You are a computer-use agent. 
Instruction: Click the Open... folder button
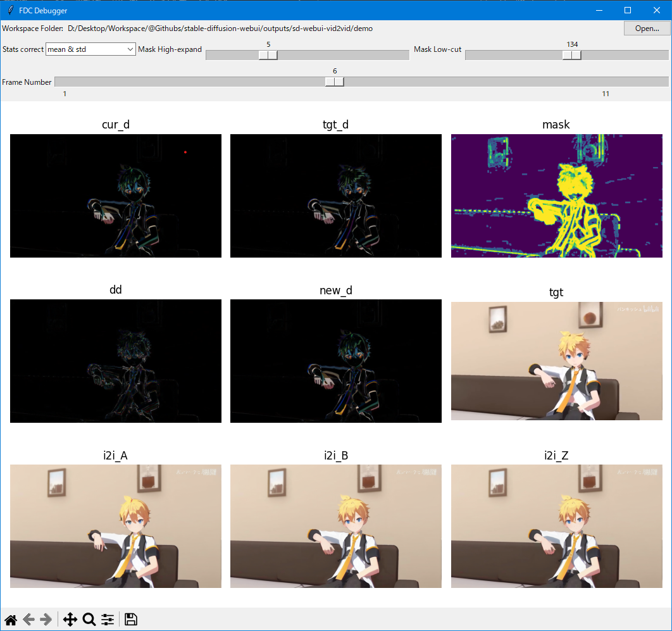(647, 28)
